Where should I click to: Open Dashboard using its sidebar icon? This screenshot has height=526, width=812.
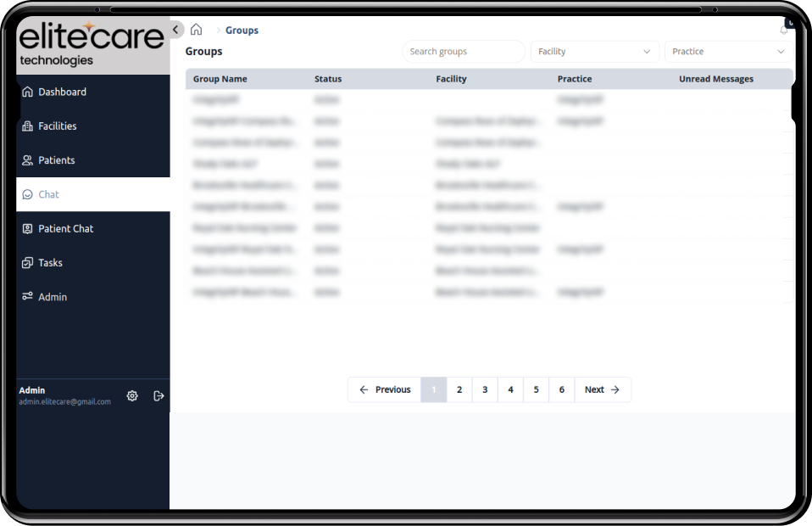(x=29, y=92)
